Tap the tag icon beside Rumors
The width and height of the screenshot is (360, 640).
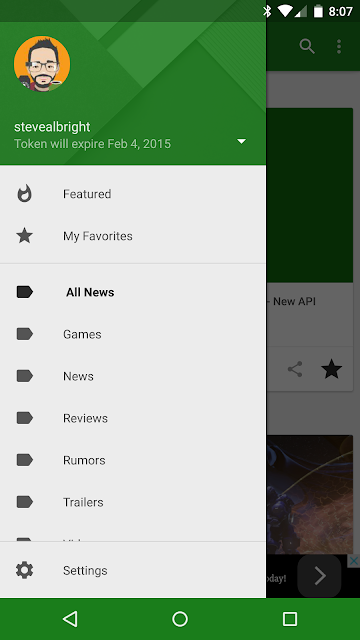click(x=24, y=460)
